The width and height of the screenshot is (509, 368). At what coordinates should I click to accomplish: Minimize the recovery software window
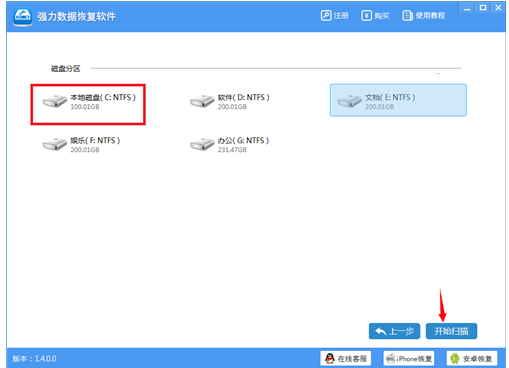pos(467,8)
